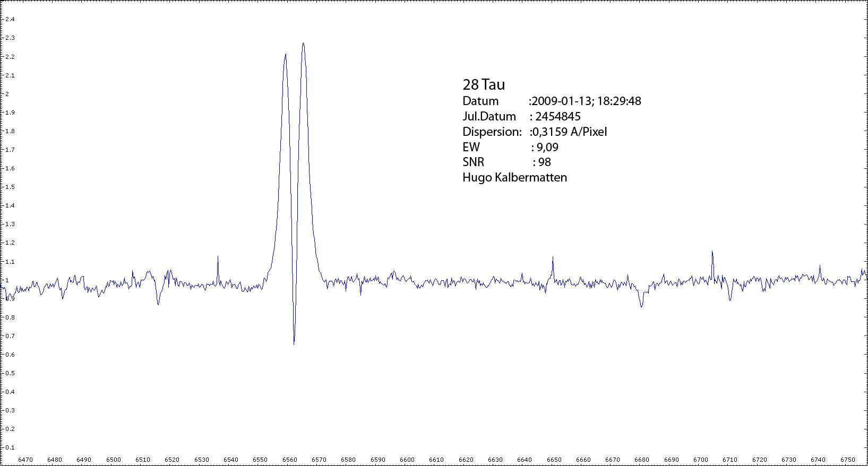Click the left emission peak top
868x466 pixels.
point(286,55)
